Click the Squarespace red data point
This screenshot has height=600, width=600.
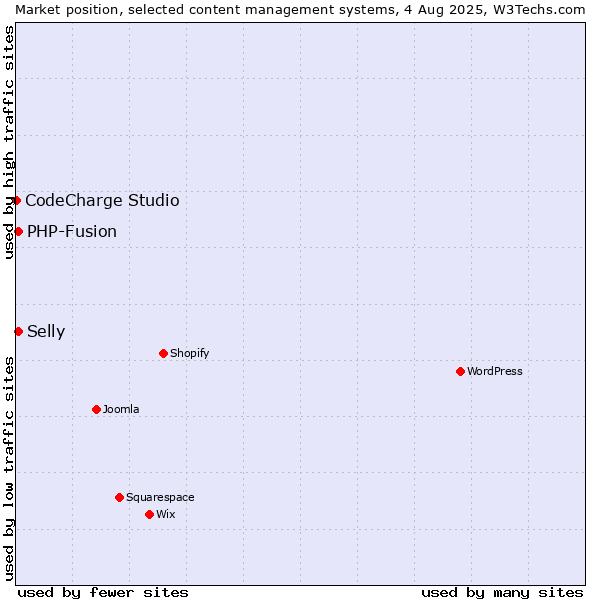click(119, 497)
